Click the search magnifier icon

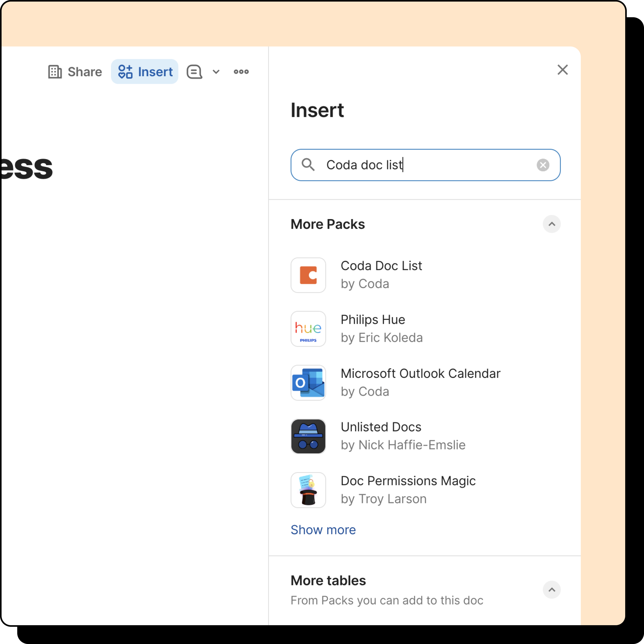point(308,165)
